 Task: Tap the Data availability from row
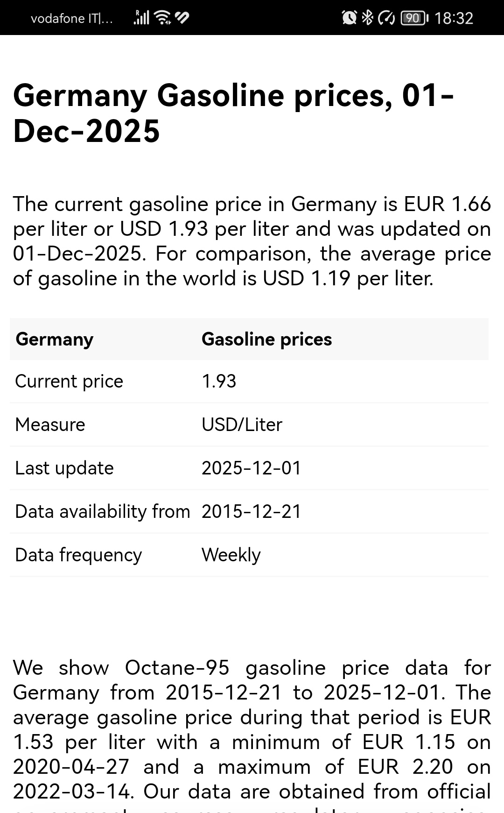249,512
